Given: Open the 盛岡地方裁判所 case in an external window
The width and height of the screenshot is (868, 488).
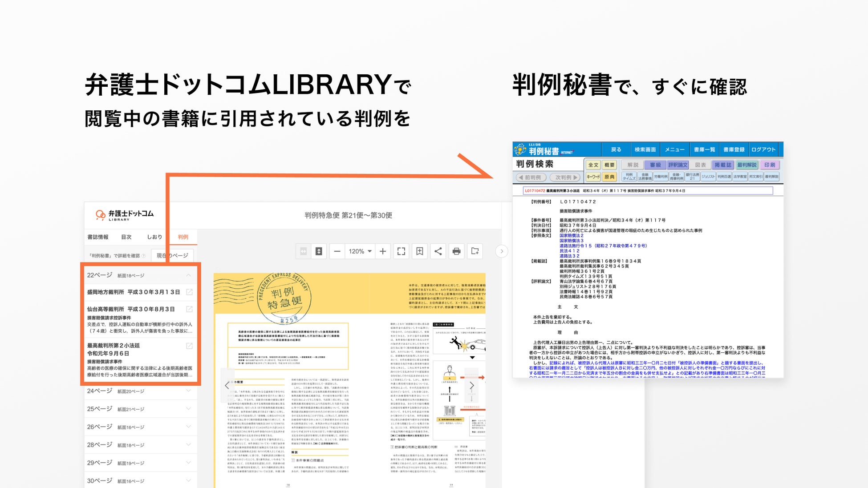Looking at the screenshot, I should tap(189, 292).
